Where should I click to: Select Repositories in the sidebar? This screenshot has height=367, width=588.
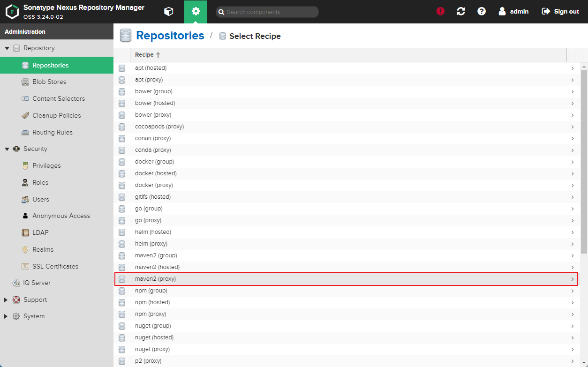[x=57, y=65]
